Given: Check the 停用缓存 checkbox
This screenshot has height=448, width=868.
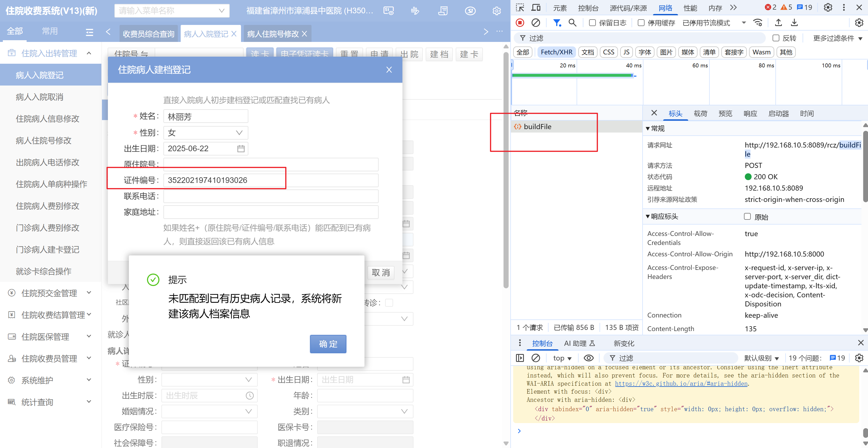Looking at the screenshot, I should click(x=641, y=23).
